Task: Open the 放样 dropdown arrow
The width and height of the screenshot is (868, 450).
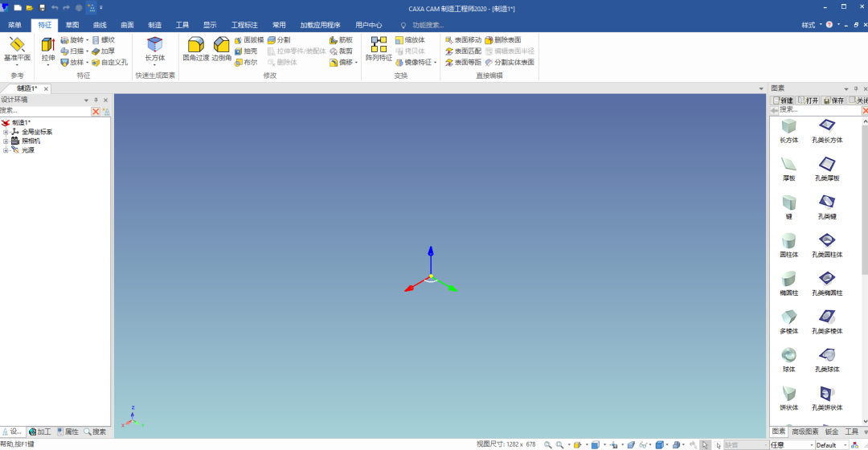Action: pyautogui.click(x=88, y=63)
